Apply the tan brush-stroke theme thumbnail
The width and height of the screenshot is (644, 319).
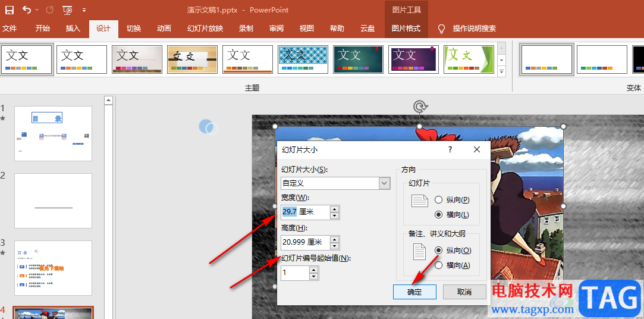tap(192, 60)
